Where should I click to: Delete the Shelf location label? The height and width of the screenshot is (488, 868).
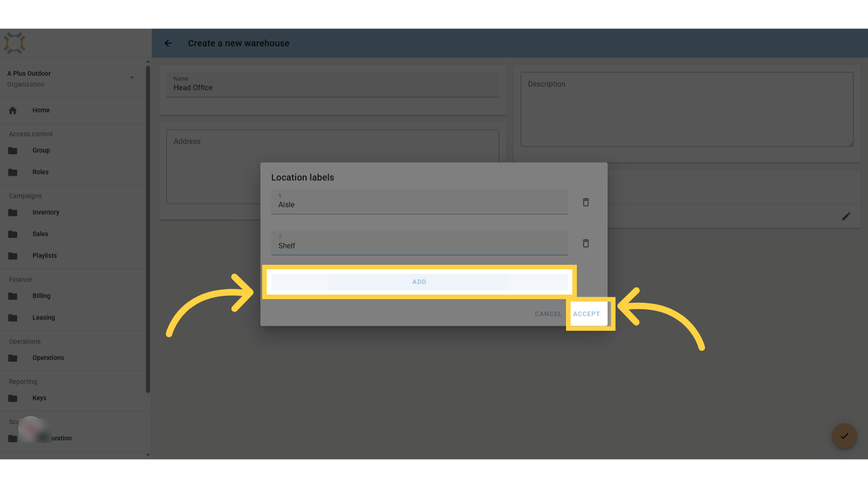(x=585, y=243)
